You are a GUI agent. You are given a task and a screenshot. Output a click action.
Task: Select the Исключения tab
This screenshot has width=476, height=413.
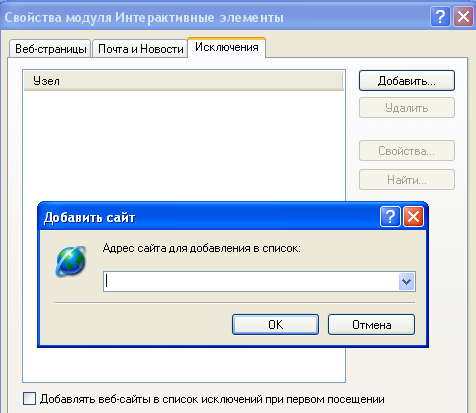[227, 47]
